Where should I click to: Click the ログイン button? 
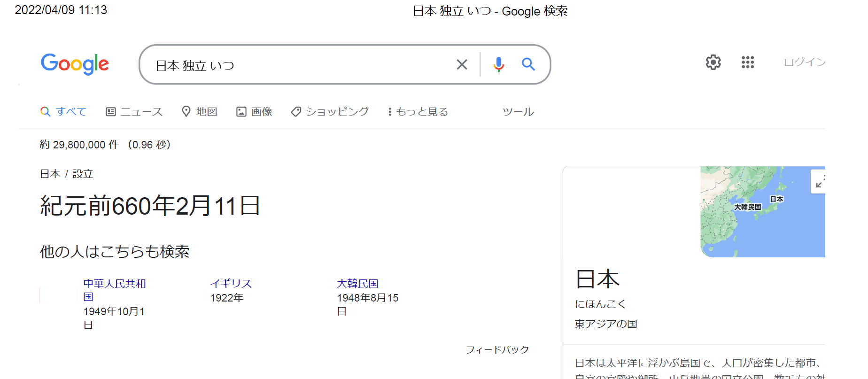point(804,62)
